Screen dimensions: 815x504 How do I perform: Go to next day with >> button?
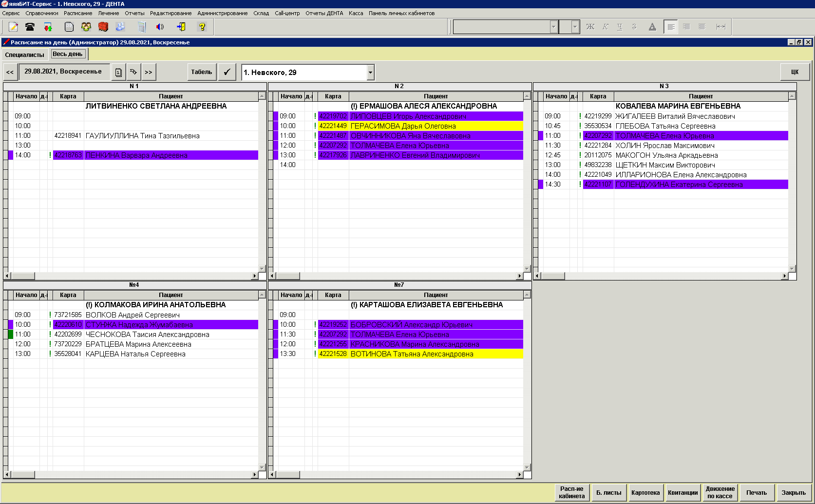coord(149,72)
